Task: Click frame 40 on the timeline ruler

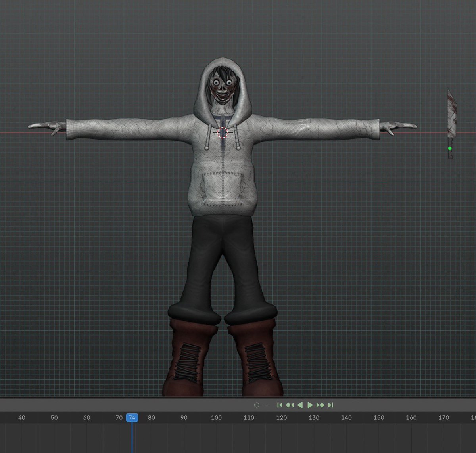Action: [x=22, y=417]
